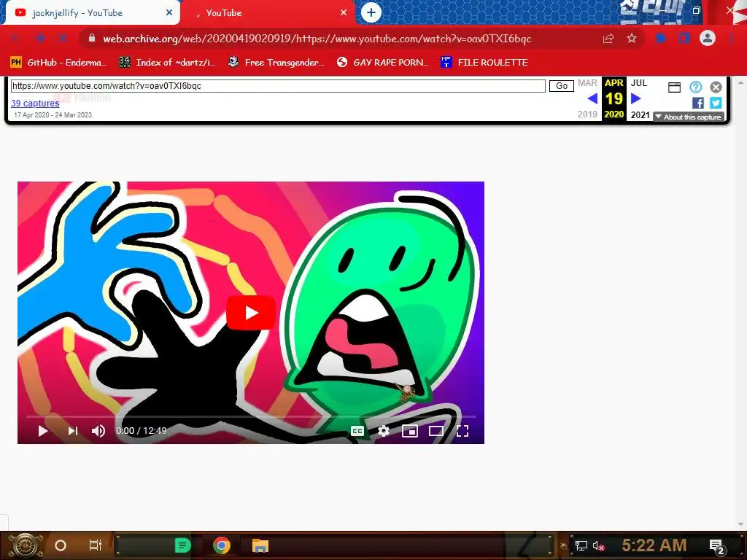
Task: Open the Index of ~dartz bookmark
Action: (167, 63)
